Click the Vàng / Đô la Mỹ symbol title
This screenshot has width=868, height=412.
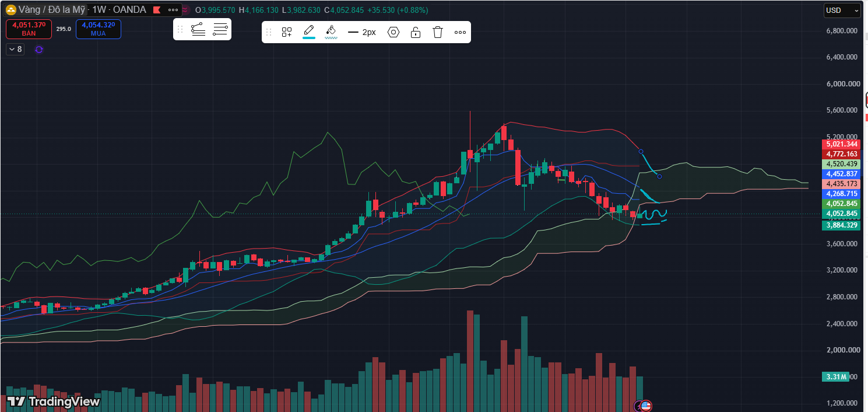click(52, 10)
